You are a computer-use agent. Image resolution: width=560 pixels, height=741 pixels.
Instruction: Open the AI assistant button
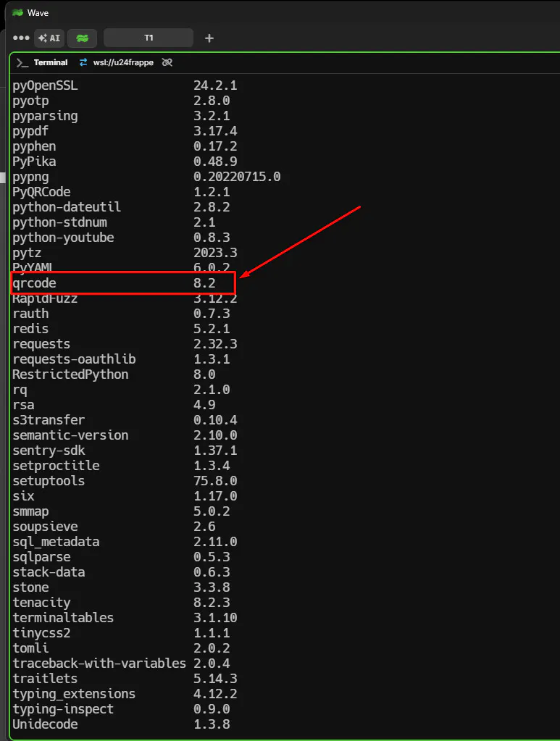pos(49,38)
